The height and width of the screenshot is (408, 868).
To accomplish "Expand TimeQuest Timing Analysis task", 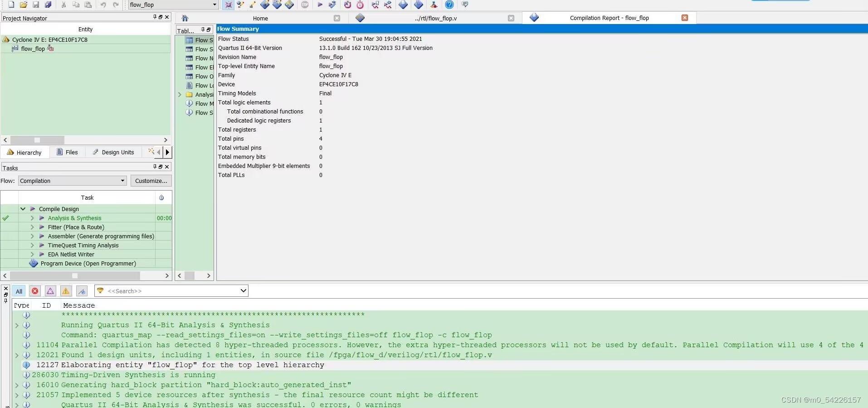I will coord(32,245).
